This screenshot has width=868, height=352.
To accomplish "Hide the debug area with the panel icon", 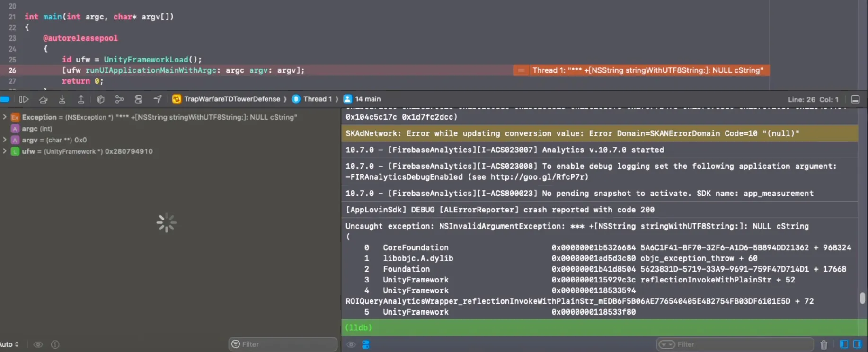I will coord(855,99).
